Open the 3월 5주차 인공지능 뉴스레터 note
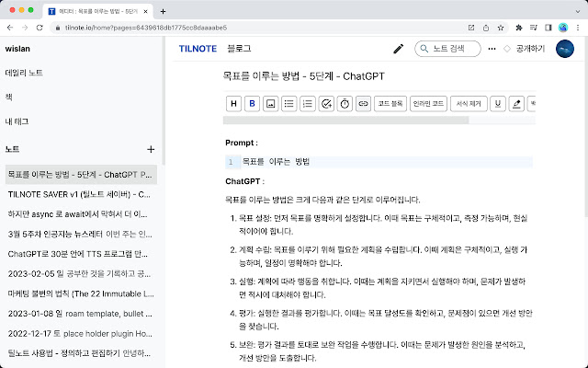The image size is (588, 368). click(81, 235)
